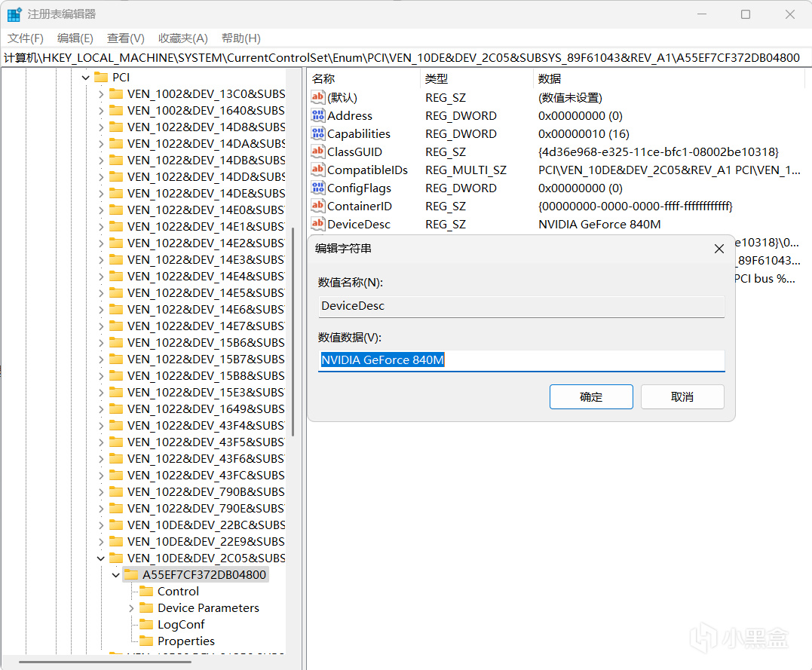Select the VEN_1022&DEV_43FC&SUBS tree item
The image size is (812, 670).
pyautogui.click(x=206, y=475)
